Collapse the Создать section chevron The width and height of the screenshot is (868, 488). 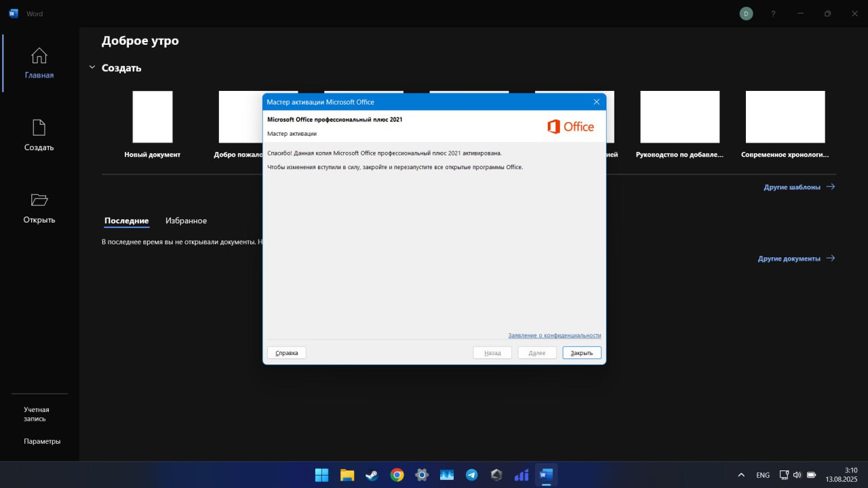92,68
